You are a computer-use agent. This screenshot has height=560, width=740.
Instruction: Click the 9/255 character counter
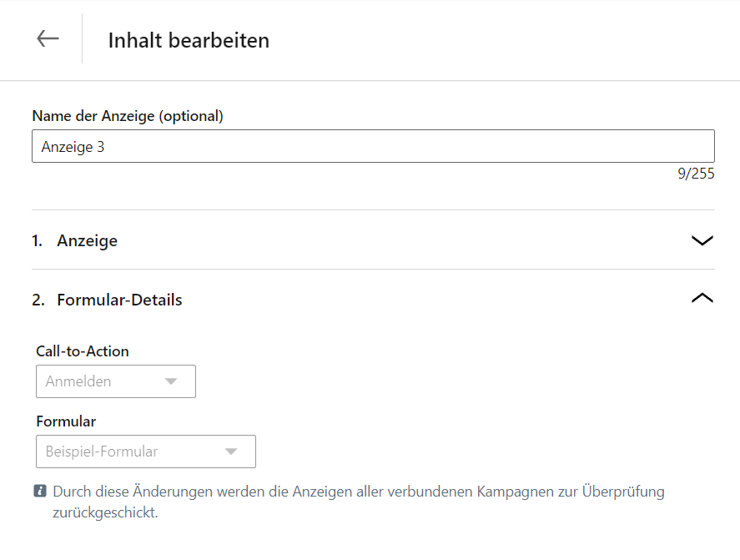point(696,174)
